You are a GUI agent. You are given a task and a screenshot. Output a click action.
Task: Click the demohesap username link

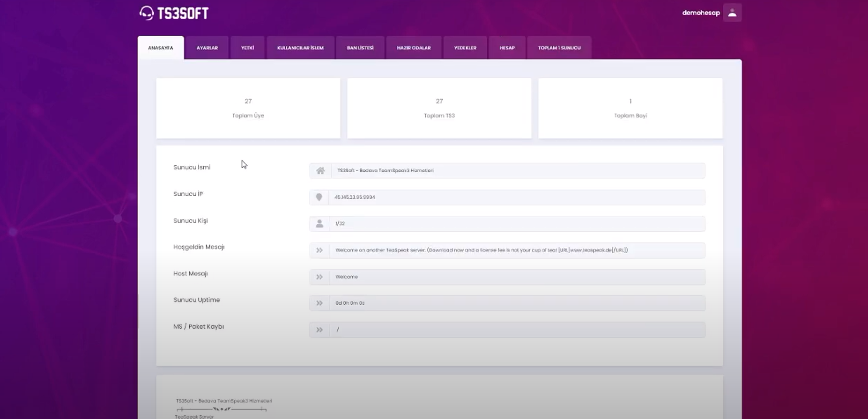pyautogui.click(x=701, y=13)
